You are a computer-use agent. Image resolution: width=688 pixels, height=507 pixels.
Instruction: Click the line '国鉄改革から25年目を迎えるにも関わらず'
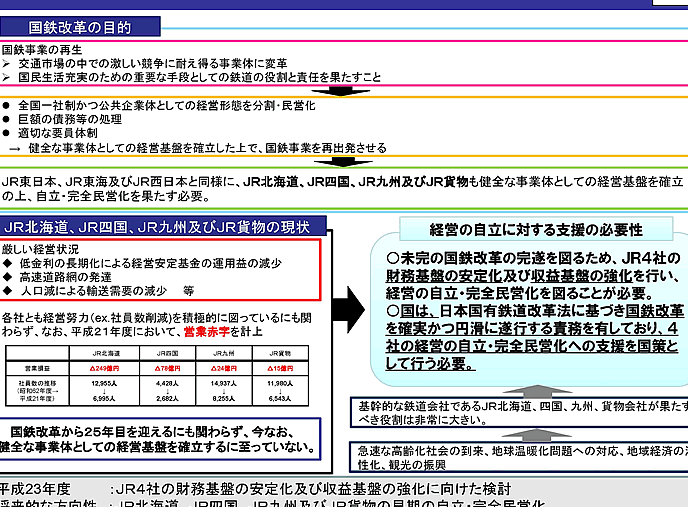152,432
